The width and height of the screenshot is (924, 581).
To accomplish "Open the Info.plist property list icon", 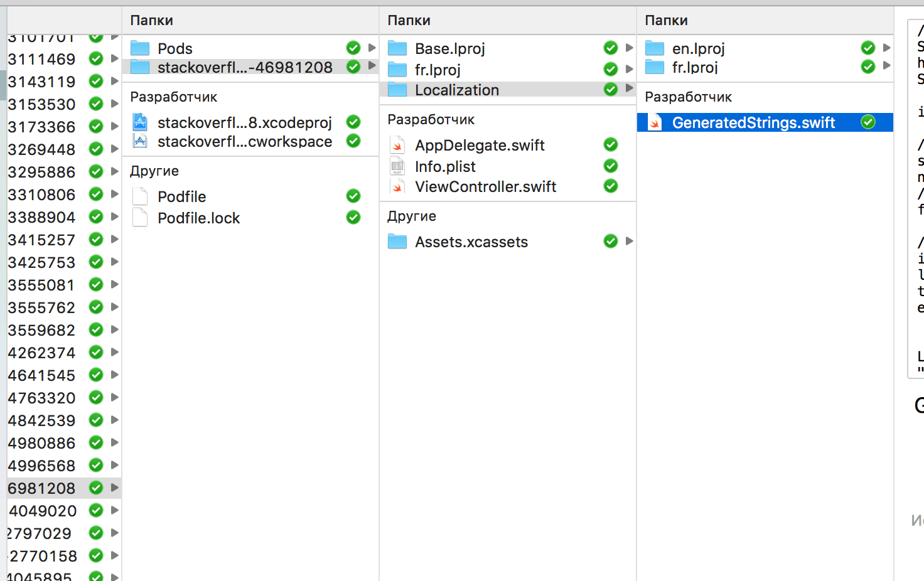I will point(397,166).
